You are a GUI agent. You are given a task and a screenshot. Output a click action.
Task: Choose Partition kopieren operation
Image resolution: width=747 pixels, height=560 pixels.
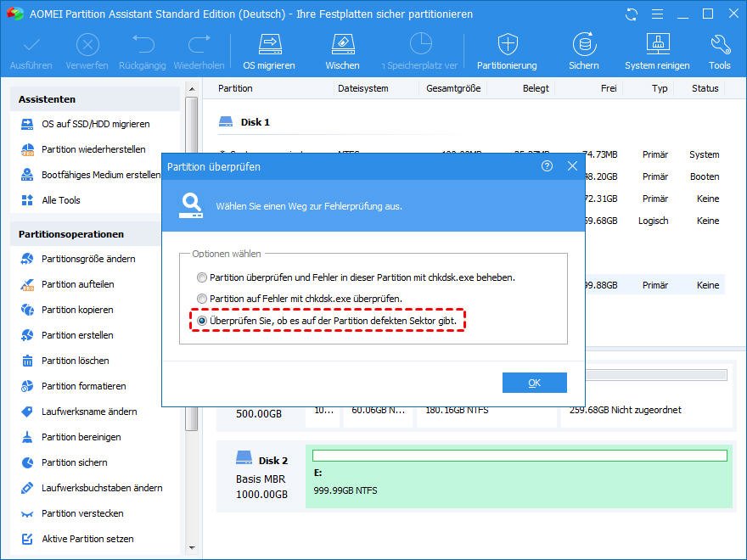pyautogui.click(x=67, y=310)
